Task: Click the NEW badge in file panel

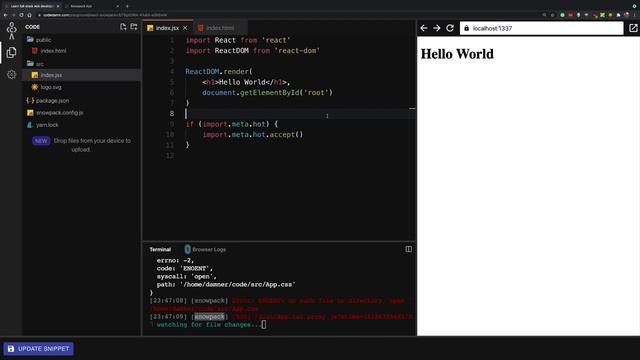Action: point(41,141)
